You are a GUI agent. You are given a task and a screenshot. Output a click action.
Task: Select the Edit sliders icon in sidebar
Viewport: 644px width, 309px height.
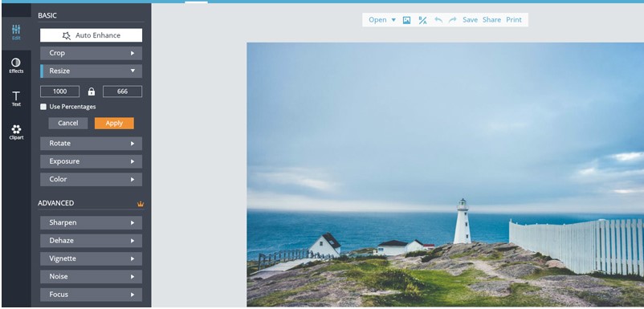click(x=16, y=30)
